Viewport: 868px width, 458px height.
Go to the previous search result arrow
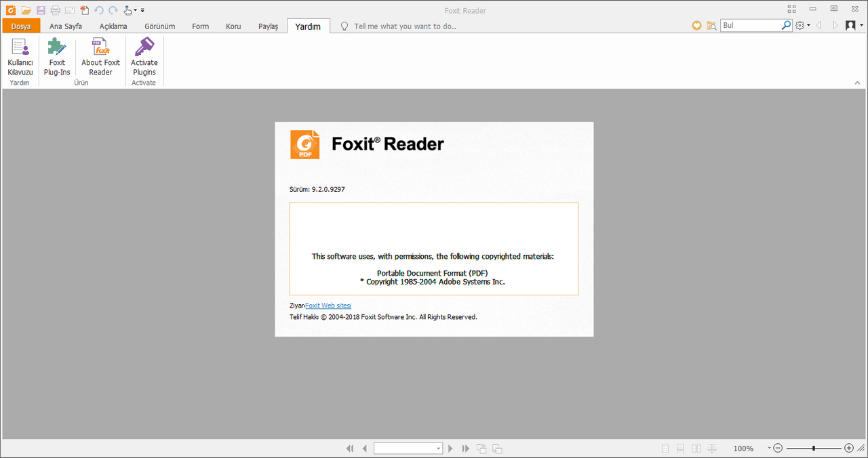(x=819, y=25)
